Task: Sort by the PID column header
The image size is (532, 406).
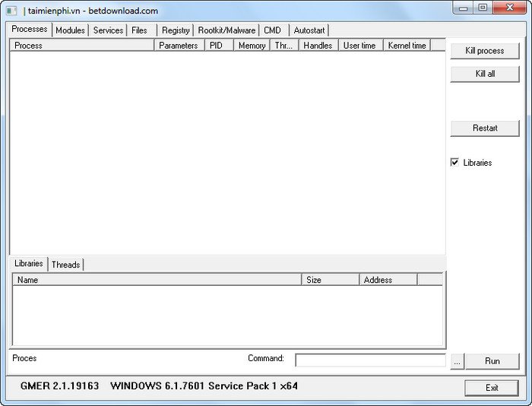Action: click(x=217, y=46)
